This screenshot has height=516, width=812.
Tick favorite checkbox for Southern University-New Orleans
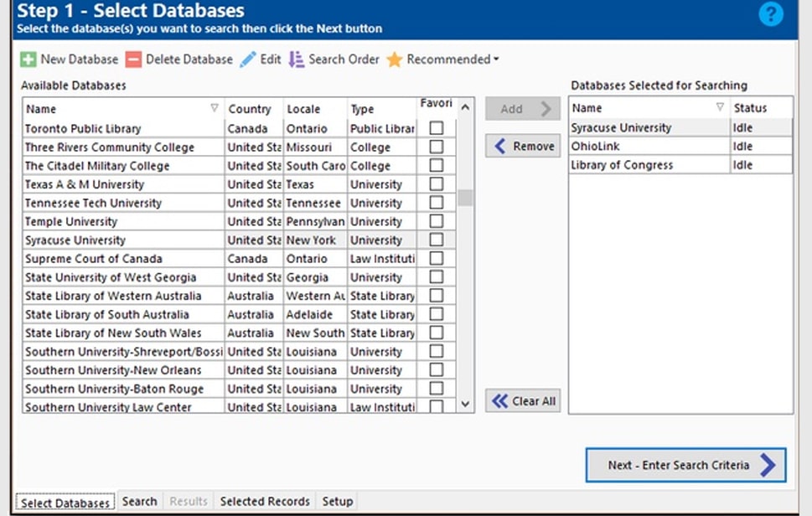[x=437, y=370]
